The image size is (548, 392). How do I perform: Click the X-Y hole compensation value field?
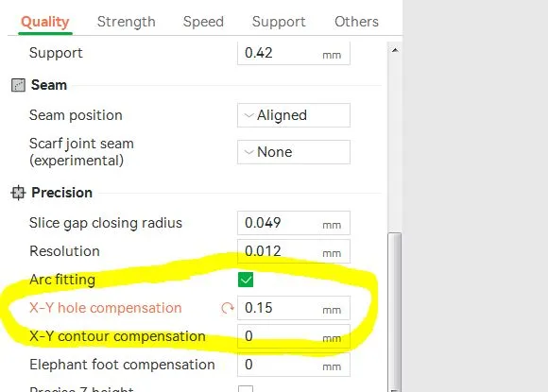point(294,308)
